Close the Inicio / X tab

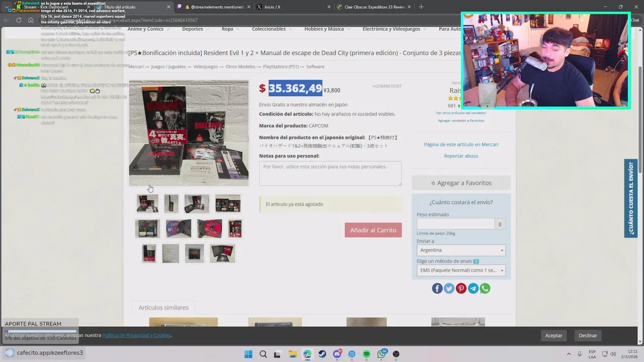[x=329, y=7]
